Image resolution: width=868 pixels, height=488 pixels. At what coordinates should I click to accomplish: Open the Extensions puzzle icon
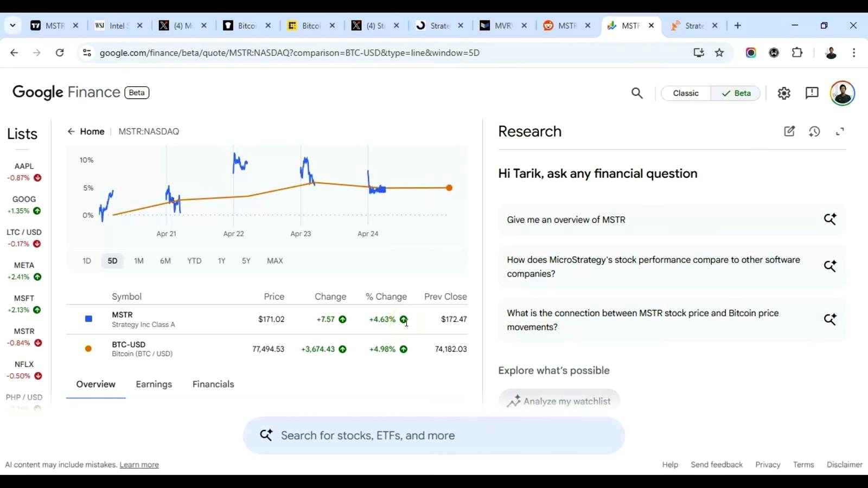(x=797, y=53)
